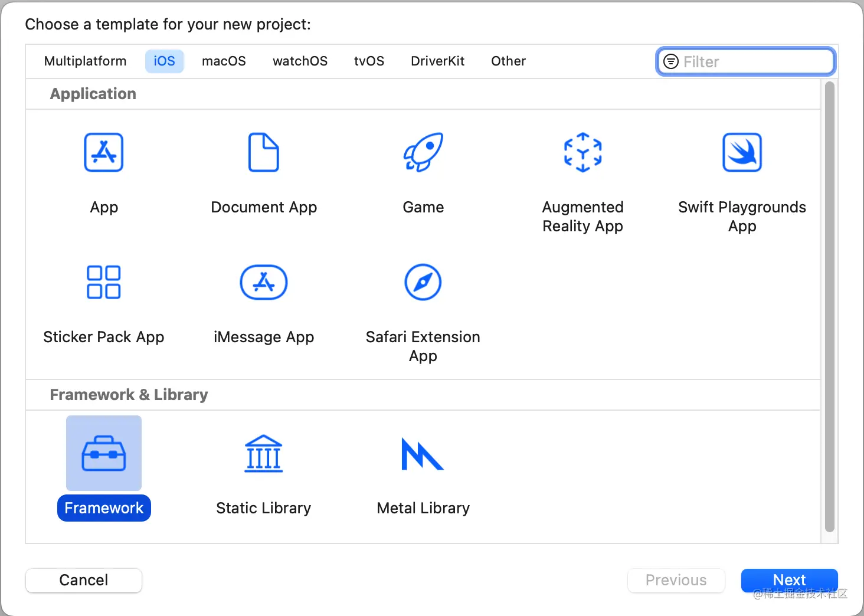Open the watchOS tab
Image resolution: width=864 pixels, height=616 pixels.
[300, 61]
